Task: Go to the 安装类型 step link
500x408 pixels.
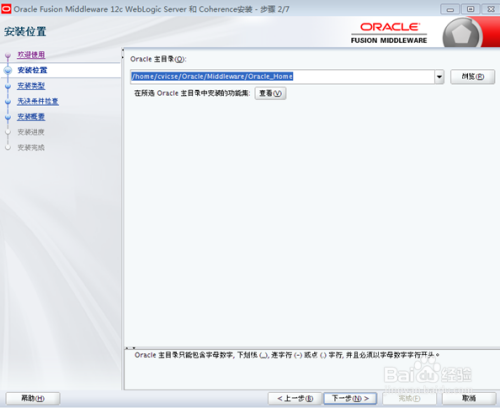Action: [31, 86]
